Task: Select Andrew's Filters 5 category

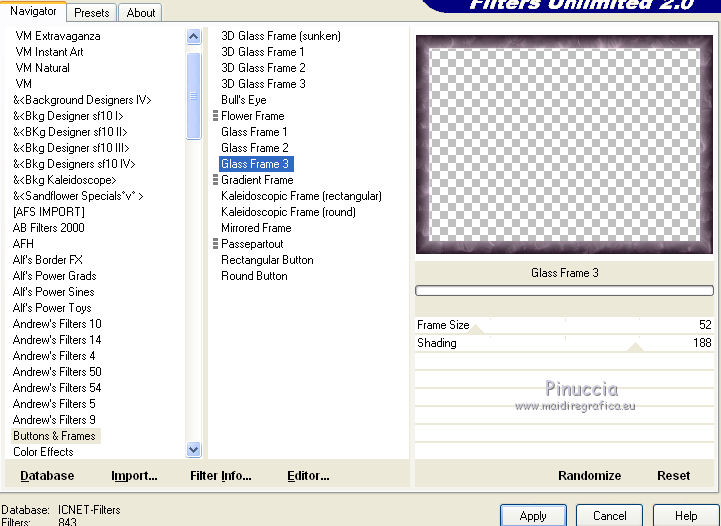Action: (x=54, y=404)
